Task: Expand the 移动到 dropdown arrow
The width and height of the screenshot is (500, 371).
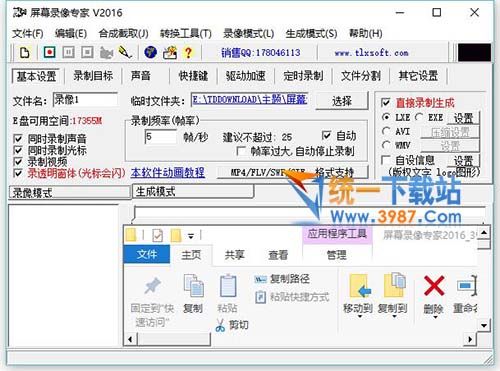Action: pyautogui.click(x=359, y=316)
